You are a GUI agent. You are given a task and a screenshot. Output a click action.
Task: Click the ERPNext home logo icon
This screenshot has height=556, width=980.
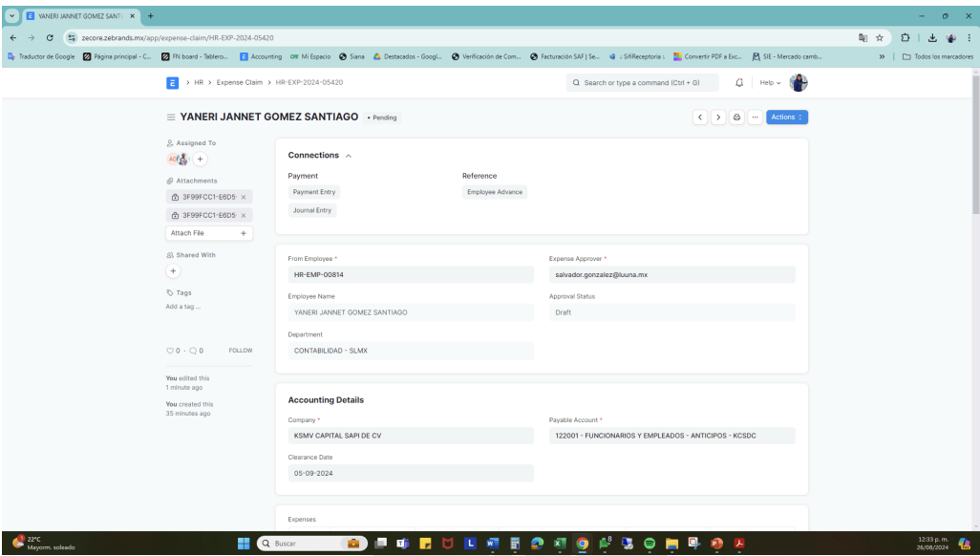point(173,83)
